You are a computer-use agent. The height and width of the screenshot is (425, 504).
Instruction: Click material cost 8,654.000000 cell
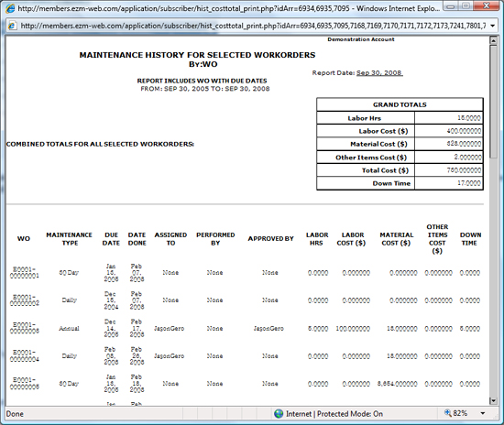point(398,384)
